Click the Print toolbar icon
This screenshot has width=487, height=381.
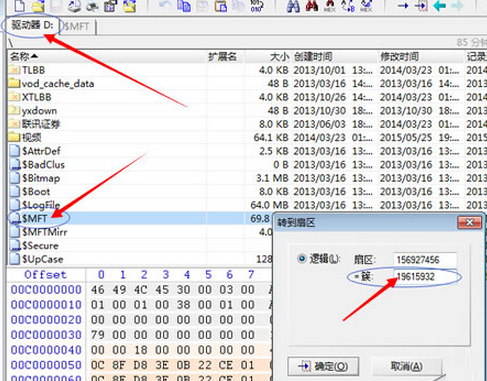tap(92, 6)
